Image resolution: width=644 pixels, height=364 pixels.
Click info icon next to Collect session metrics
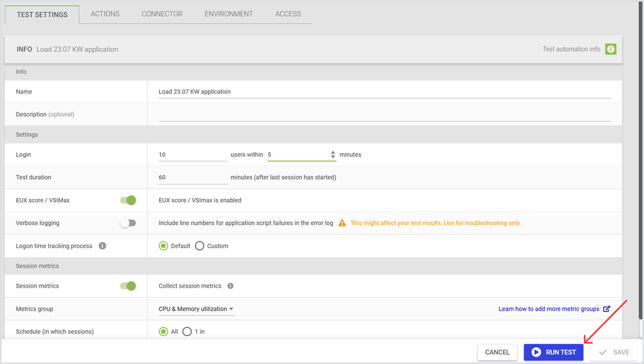coord(230,286)
